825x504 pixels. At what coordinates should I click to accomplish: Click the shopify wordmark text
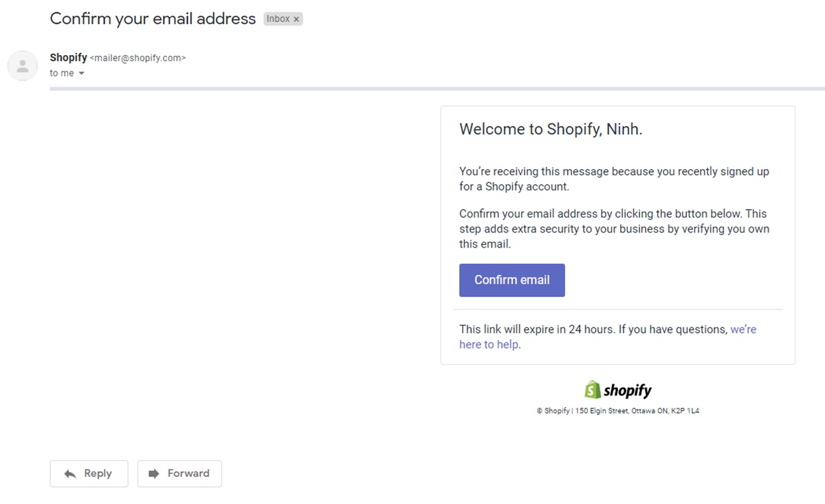628,391
